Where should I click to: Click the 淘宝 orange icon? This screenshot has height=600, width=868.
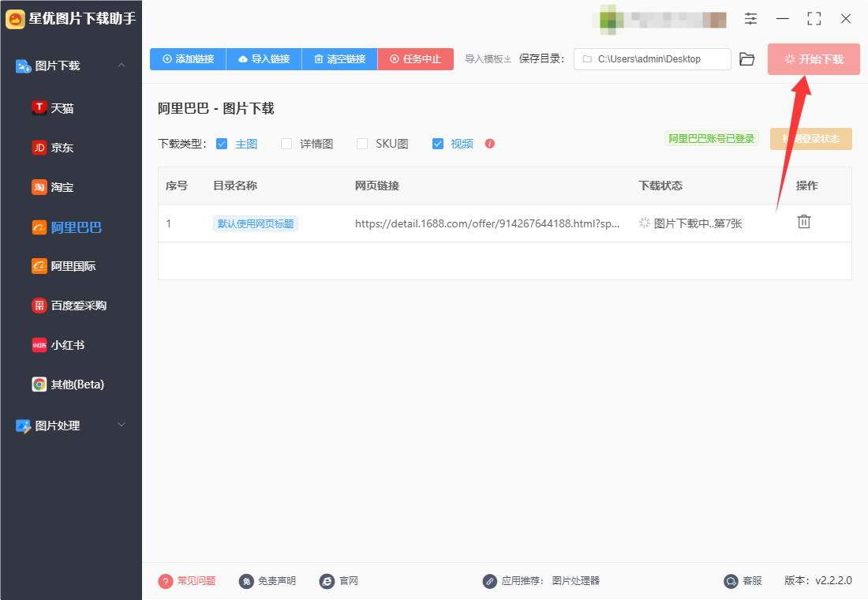(x=39, y=186)
